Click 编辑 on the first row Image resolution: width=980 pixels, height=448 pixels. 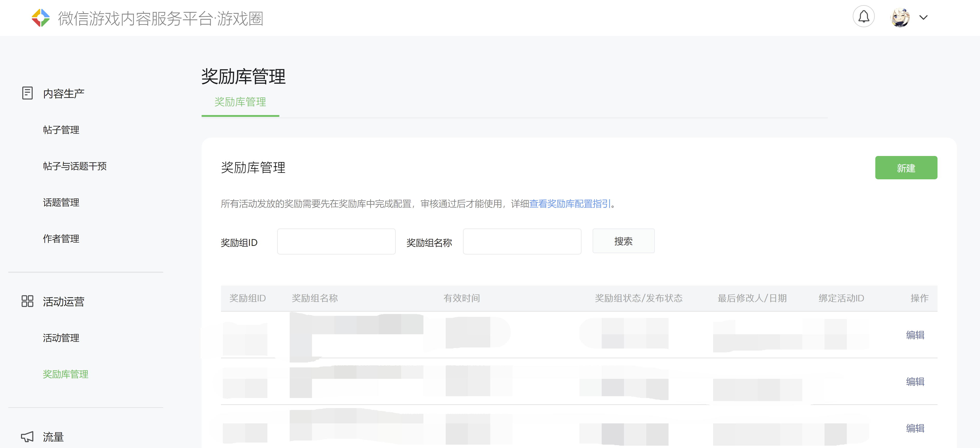[915, 335]
